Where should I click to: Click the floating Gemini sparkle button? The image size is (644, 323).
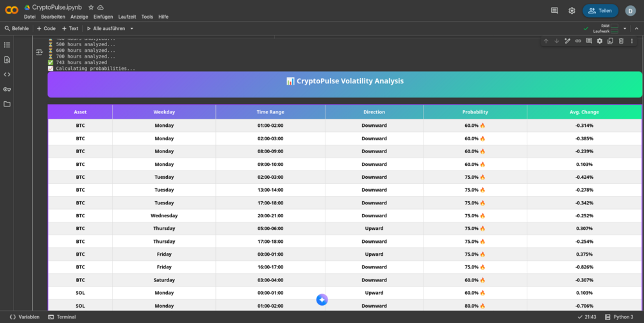click(322, 300)
